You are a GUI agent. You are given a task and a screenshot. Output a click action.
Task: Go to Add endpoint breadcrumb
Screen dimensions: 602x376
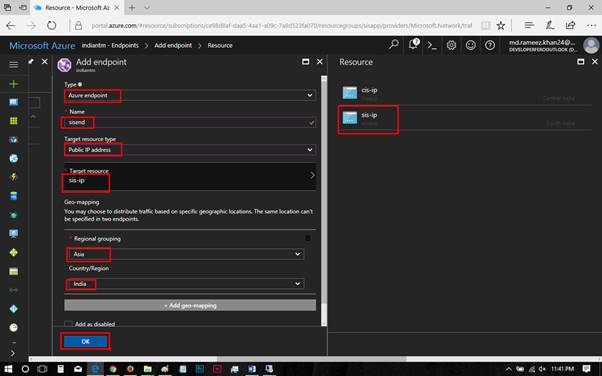tap(173, 45)
